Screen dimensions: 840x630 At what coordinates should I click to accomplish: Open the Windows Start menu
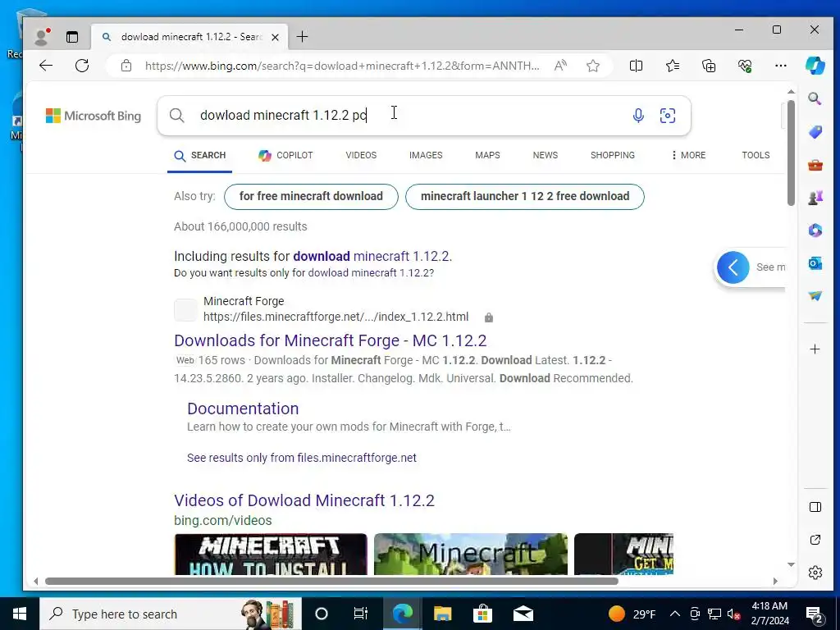click(20, 614)
